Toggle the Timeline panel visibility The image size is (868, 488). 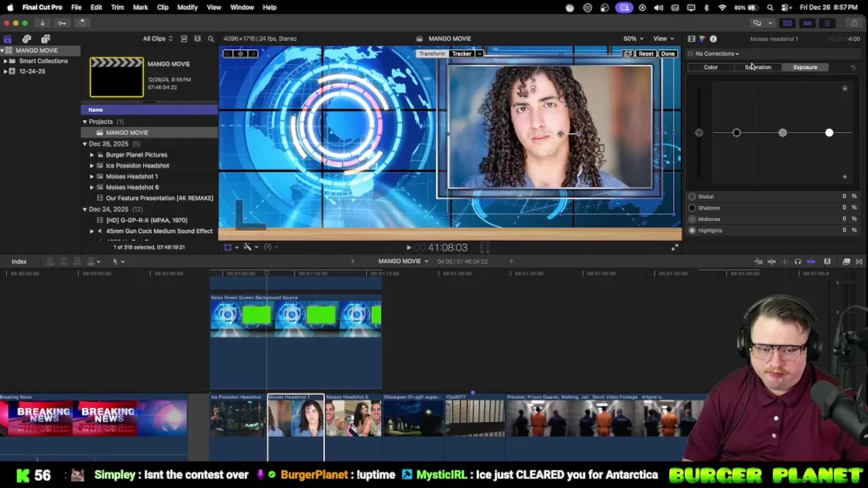[x=807, y=23]
